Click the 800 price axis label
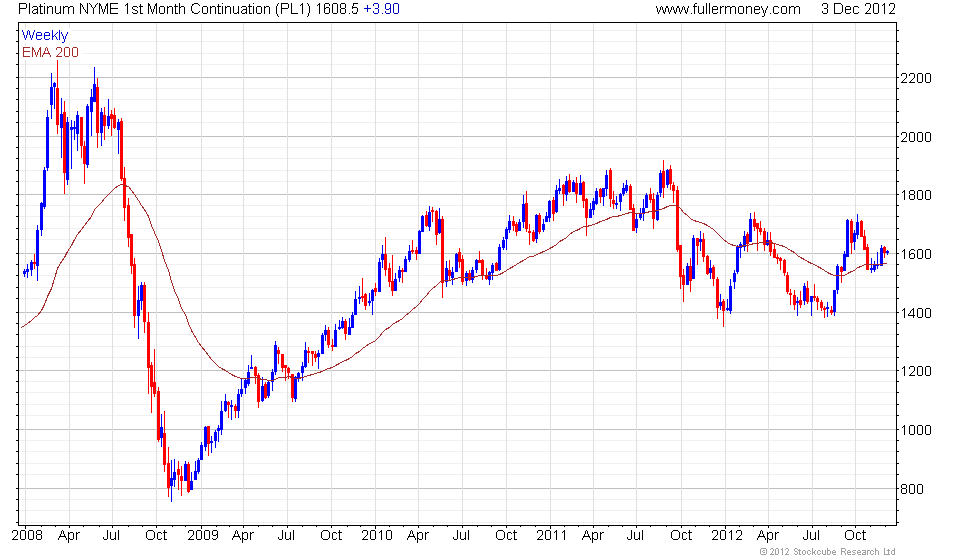Viewport: 980px width, 560px height. (x=912, y=489)
